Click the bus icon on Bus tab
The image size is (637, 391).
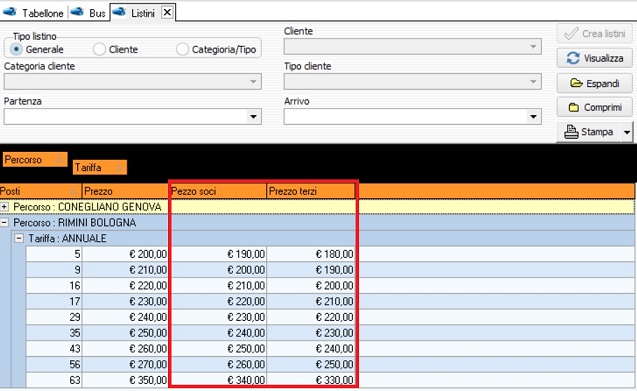tap(77, 12)
